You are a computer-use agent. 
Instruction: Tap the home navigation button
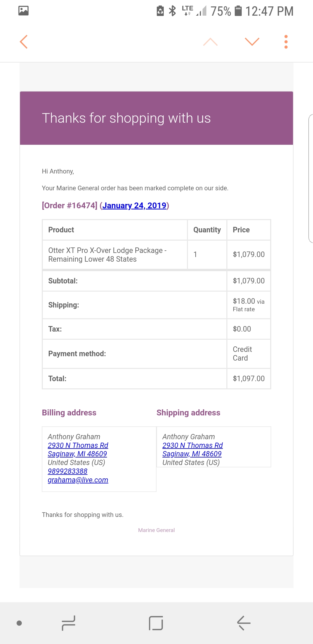[x=156, y=623]
